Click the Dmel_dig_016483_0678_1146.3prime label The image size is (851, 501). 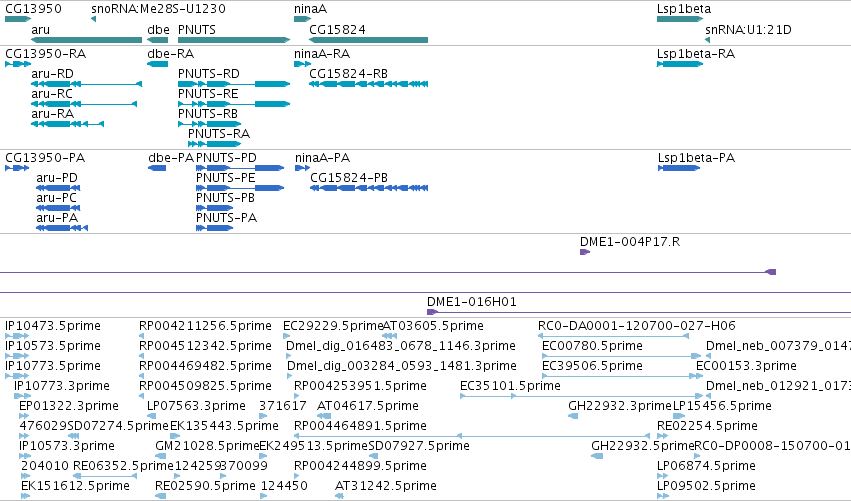tap(401, 346)
